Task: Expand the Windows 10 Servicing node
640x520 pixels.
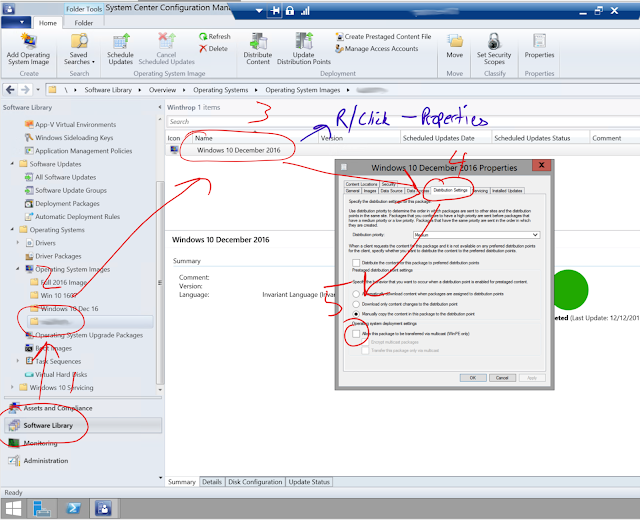Action: pos(12,387)
